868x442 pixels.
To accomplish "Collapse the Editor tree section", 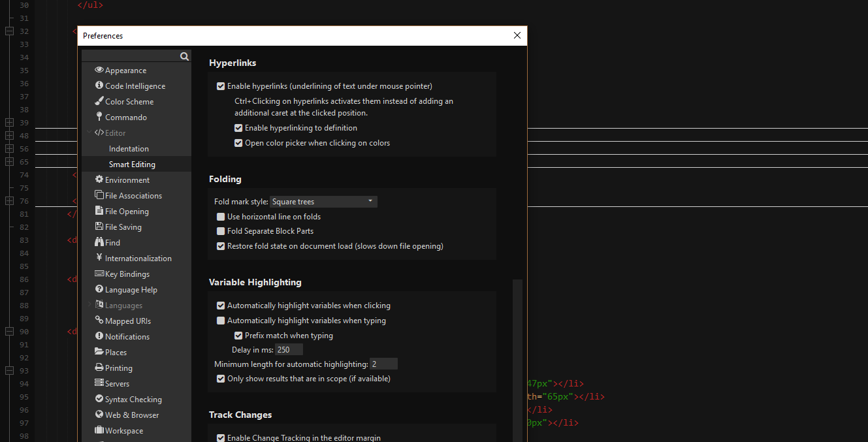I will coord(89,133).
